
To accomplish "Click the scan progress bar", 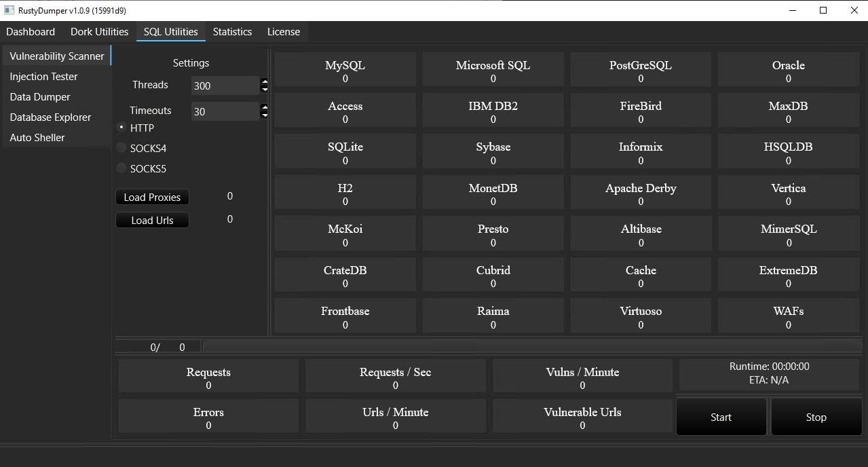I will tap(533, 347).
